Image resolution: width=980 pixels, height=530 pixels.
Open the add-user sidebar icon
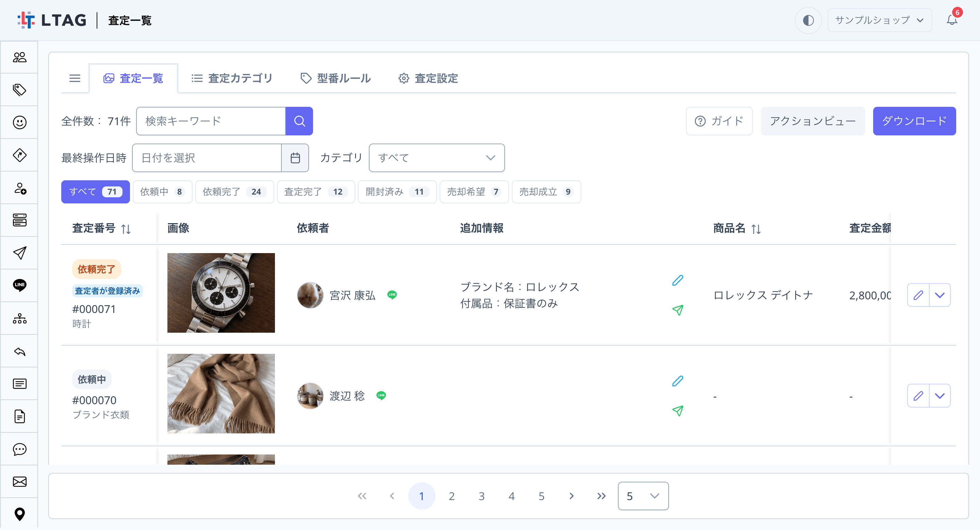click(x=19, y=188)
